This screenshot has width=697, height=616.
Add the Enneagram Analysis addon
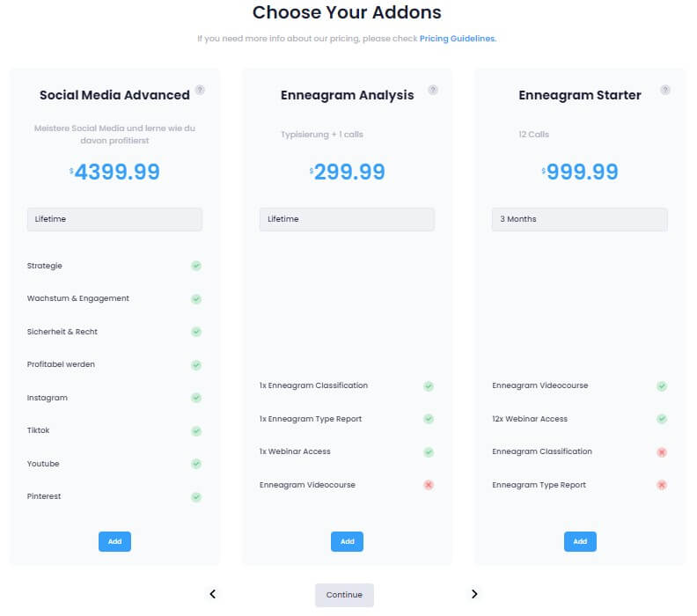click(x=347, y=541)
